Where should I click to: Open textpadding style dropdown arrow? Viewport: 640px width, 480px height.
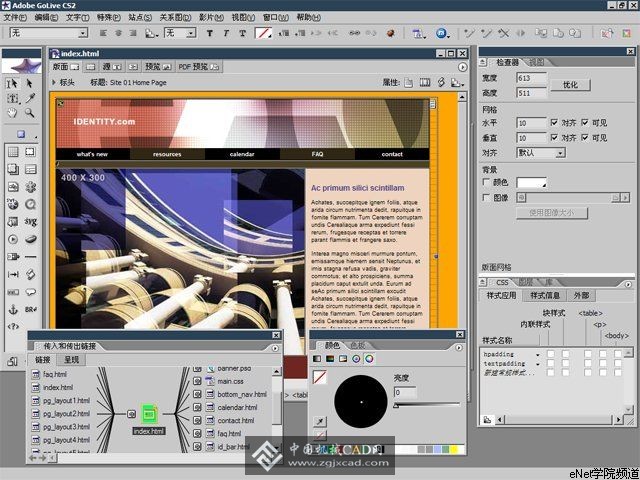[x=538, y=364]
